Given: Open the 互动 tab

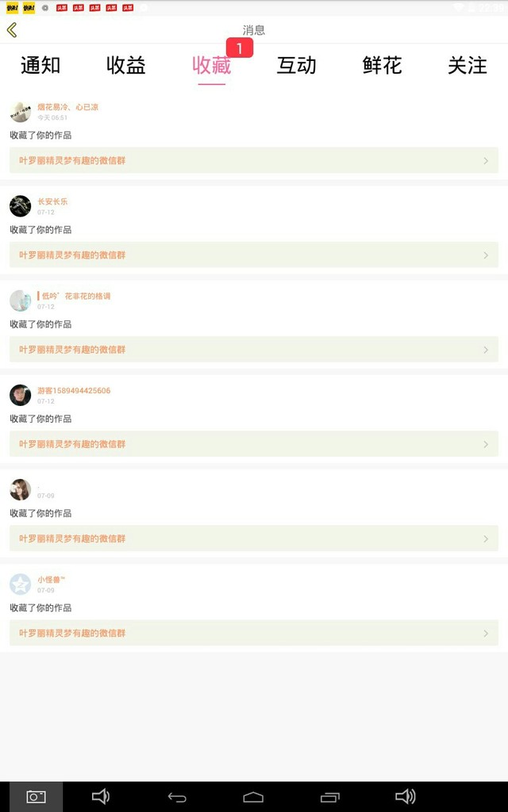Looking at the screenshot, I should tap(296, 66).
